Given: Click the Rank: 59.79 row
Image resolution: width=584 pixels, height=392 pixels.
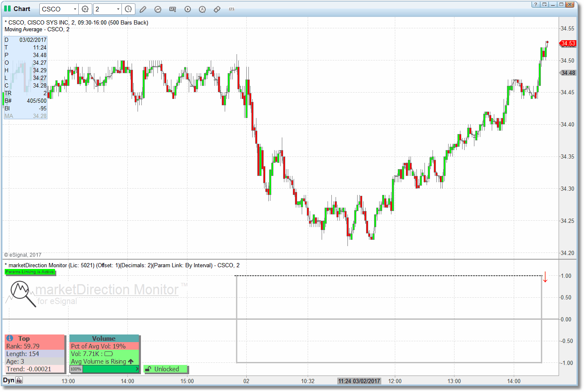Looking at the screenshot, I should 34,346.
